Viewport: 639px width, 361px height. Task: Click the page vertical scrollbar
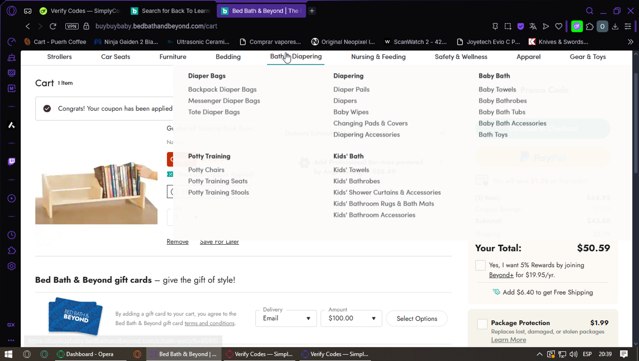(635, 200)
